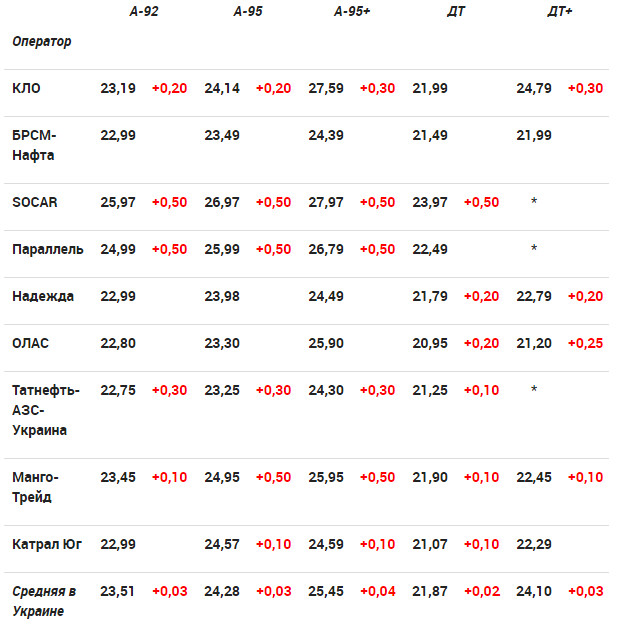
Task: Click the SOCAR operator name
Action: point(35,202)
